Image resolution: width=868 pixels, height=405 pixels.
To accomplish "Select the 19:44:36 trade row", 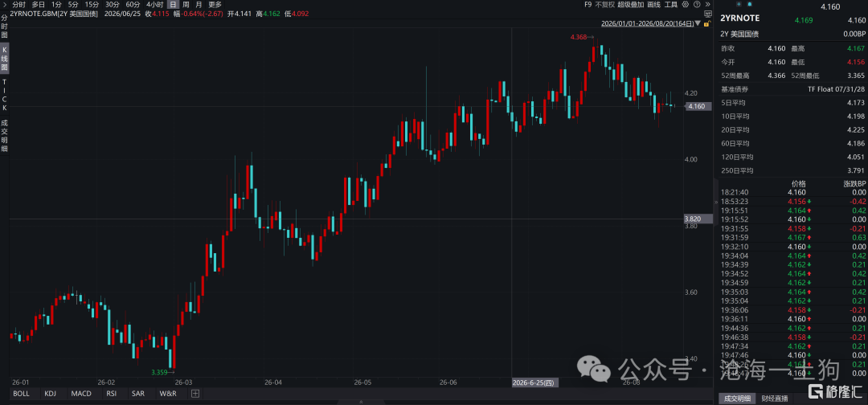I will [x=792, y=328].
